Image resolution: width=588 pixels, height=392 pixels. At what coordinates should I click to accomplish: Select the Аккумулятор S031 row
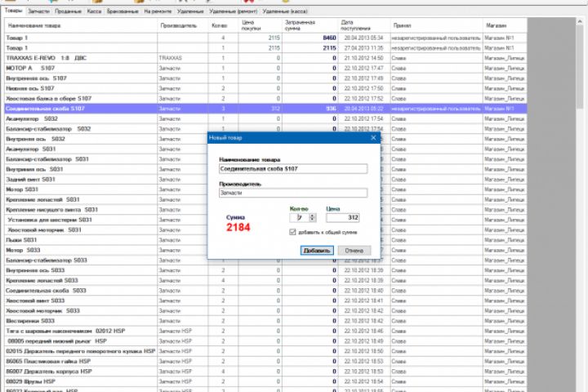click(106, 149)
